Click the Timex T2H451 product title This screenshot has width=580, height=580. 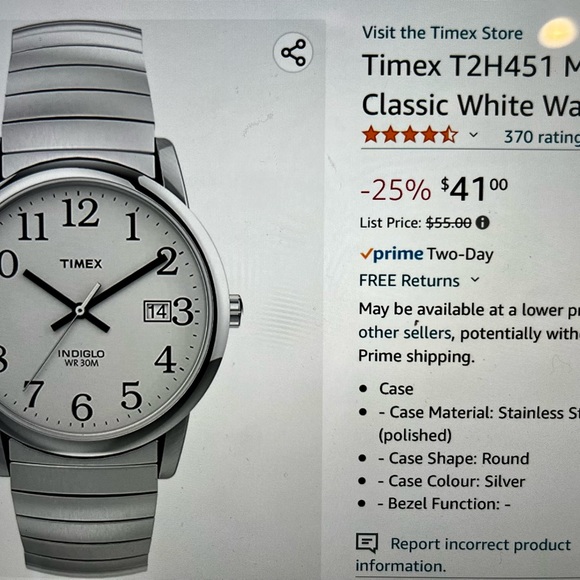[x=471, y=85]
